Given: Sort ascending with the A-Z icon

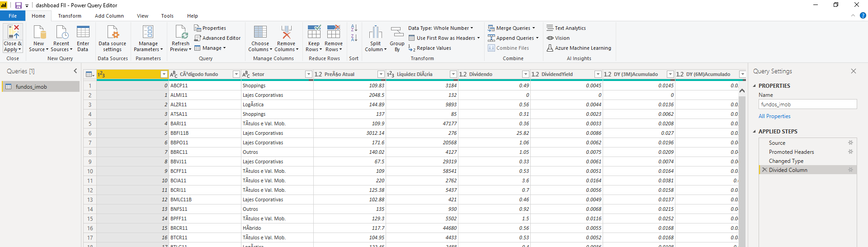Looking at the screenshot, I should pyautogui.click(x=354, y=28).
